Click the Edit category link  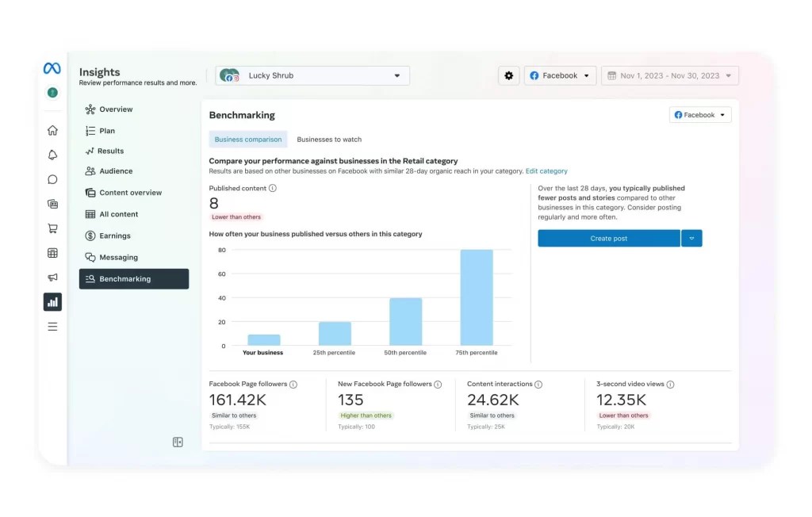point(546,170)
